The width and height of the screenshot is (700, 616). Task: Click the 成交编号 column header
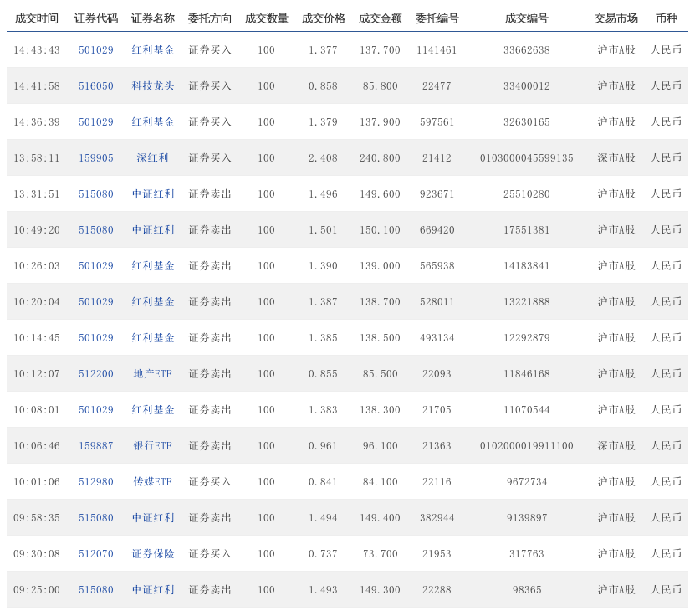point(527,18)
